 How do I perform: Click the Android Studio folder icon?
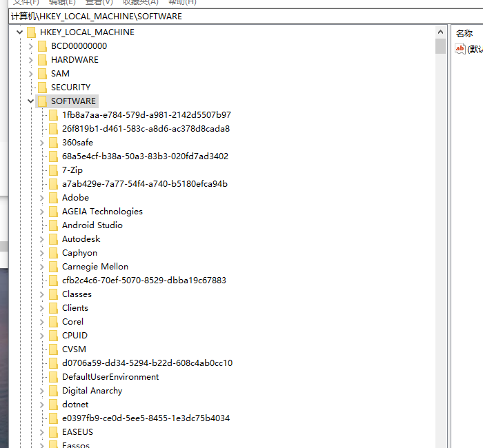[x=53, y=225]
